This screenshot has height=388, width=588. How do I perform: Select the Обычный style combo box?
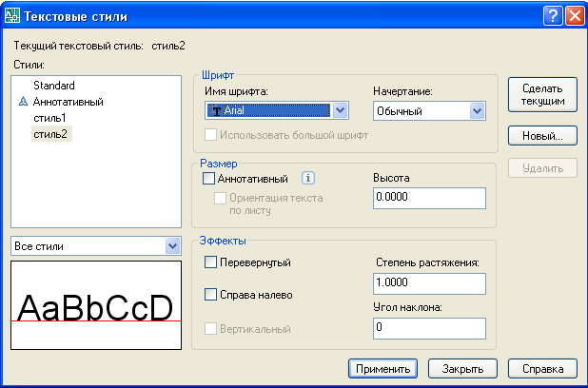429,111
